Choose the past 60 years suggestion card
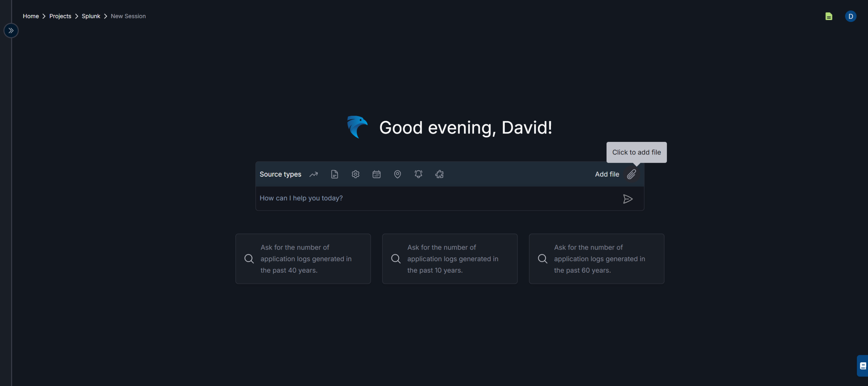This screenshot has height=386, width=868. (596, 259)
